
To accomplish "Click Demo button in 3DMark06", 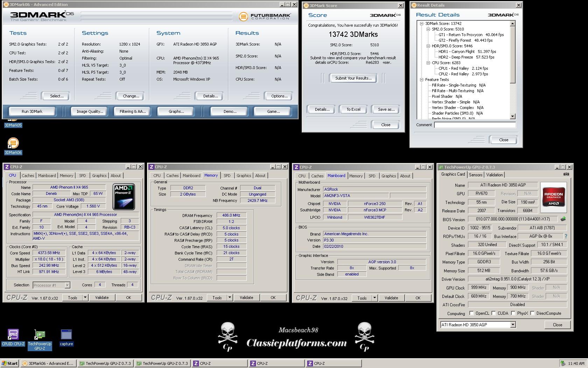I will click(x=230, y=111).
